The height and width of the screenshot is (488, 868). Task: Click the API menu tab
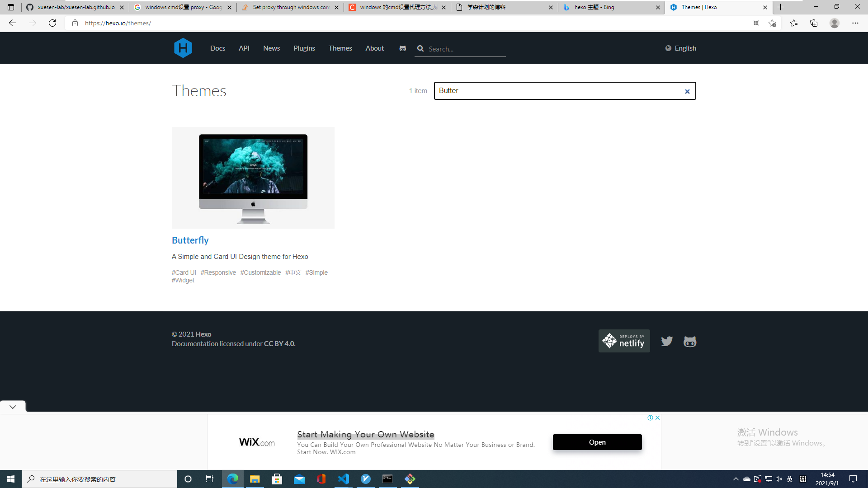243,48
